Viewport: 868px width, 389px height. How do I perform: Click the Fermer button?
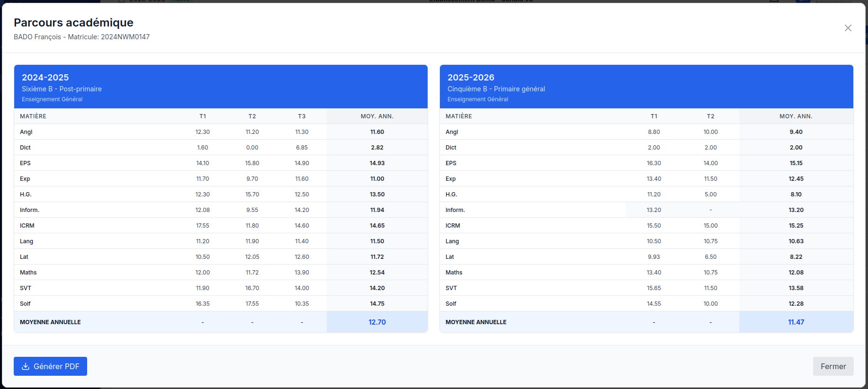(833, 366)
